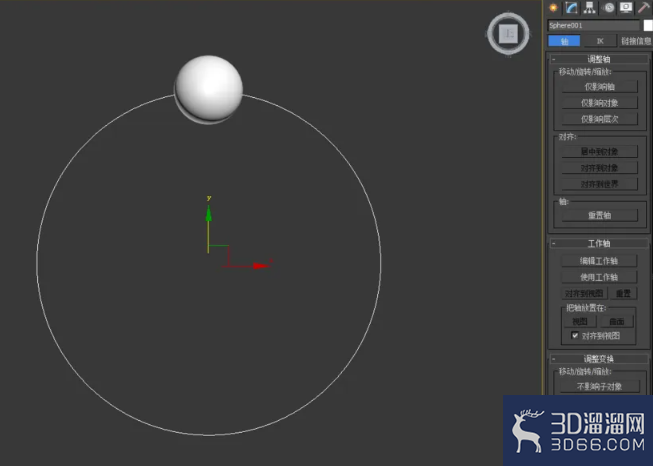Image resolution: width=653 pixels, height=466 pixels.
Task: Collapse the 工作轴 rollout
Action: 598,243
